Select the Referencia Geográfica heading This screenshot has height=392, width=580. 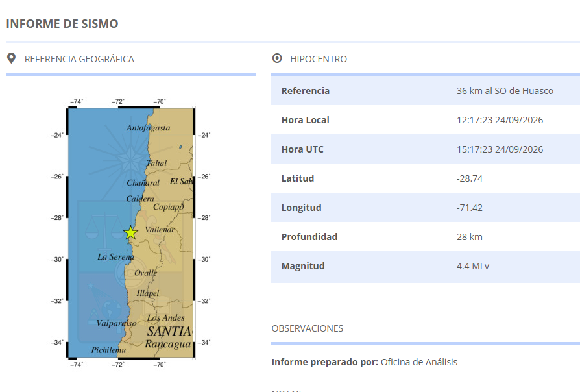coord(79,59)
